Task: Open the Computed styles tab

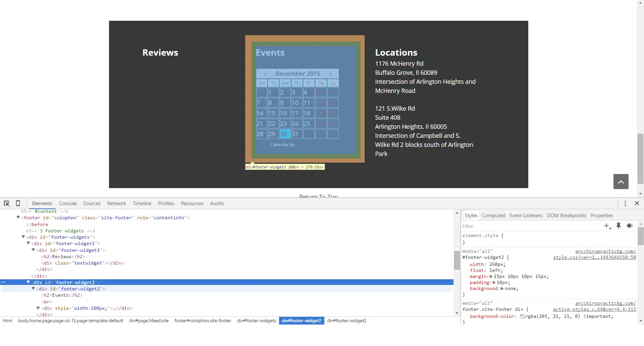Action: click(x=493, y=216)
